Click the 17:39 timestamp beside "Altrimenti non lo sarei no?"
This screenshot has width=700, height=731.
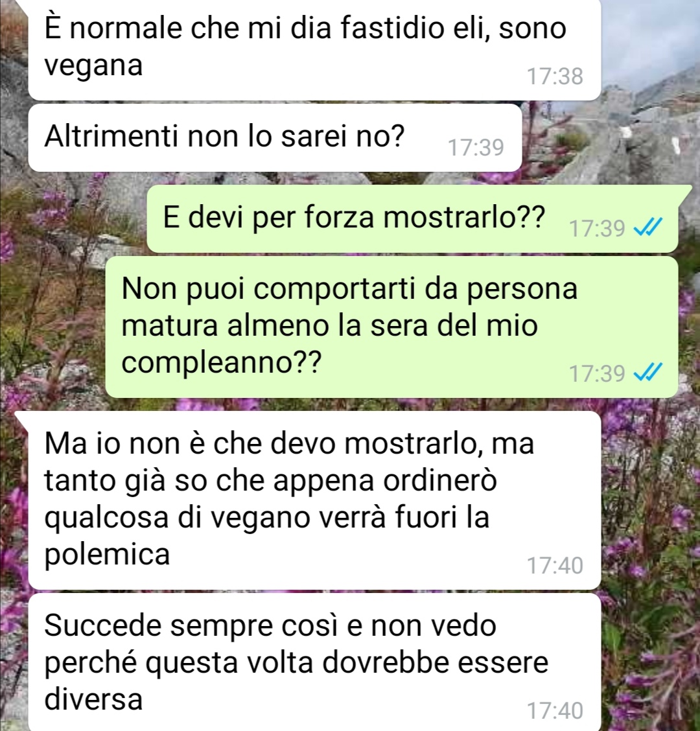click(476, 148)
